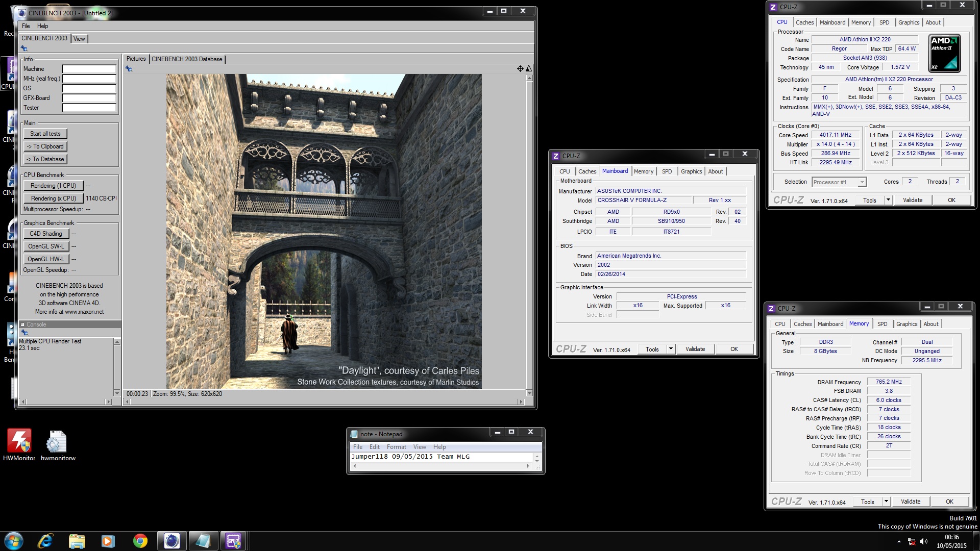This screenshot has height=551, width=980.
Task: Switch to CPU-Z taskbar icon
Action: coord(233,541)
